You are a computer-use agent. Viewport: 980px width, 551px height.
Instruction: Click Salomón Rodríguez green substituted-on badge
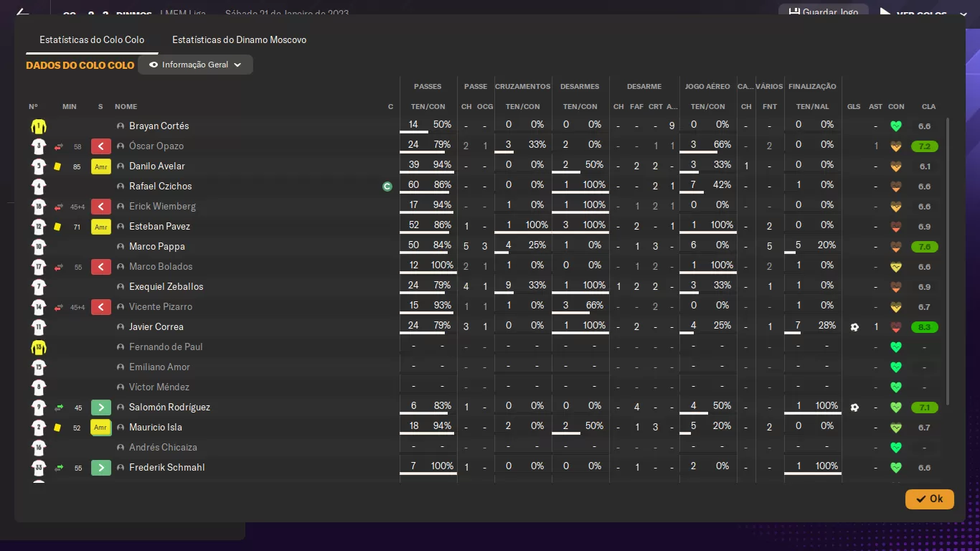100,408
